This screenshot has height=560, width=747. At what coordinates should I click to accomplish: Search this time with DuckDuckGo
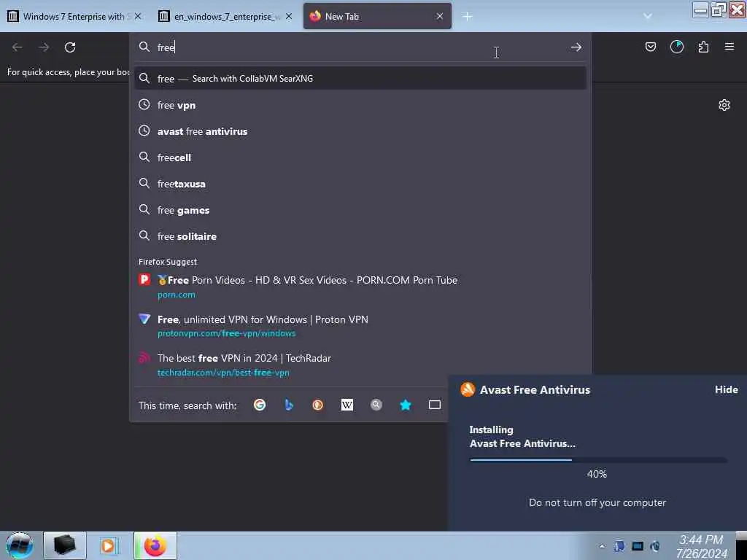[318, 405]
